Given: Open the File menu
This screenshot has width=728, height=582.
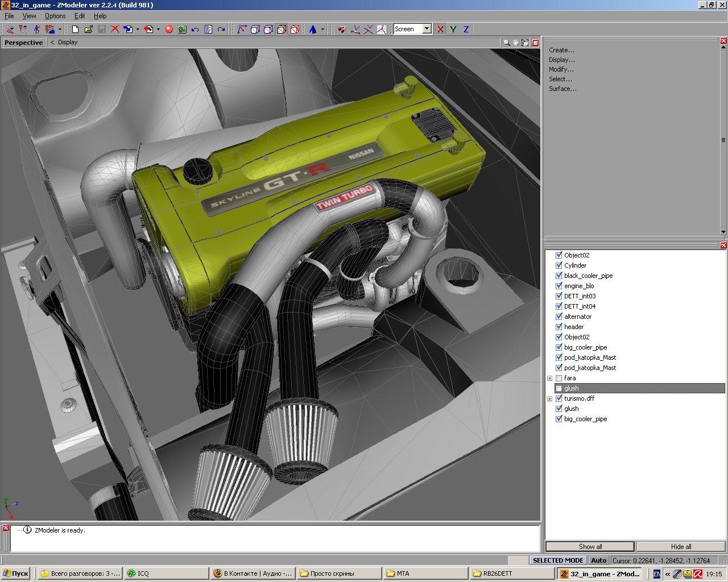Looking at the screenshot, I should [9, 16].
